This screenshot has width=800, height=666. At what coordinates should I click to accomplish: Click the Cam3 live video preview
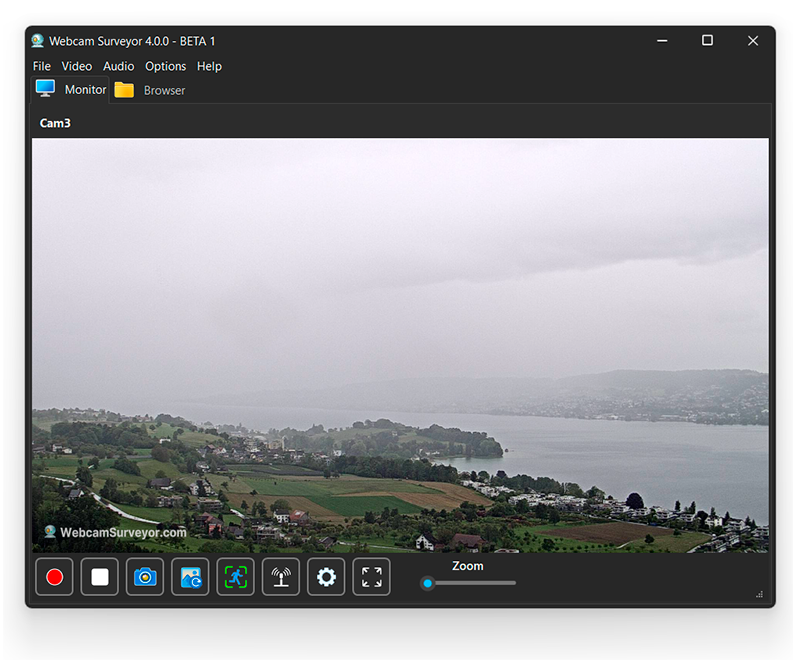[x=400, y=345]
